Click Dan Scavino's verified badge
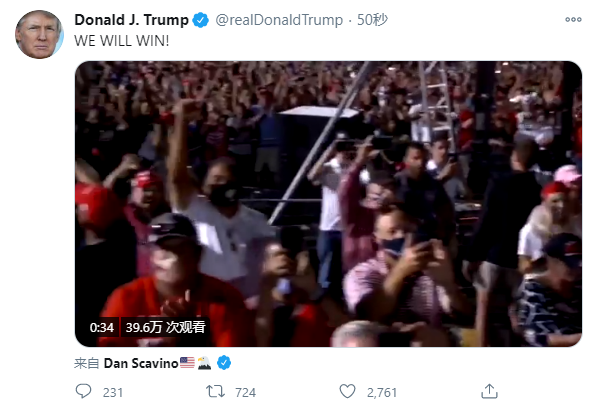The height and width of the screenshot is (408, 594). pos(224,363)
